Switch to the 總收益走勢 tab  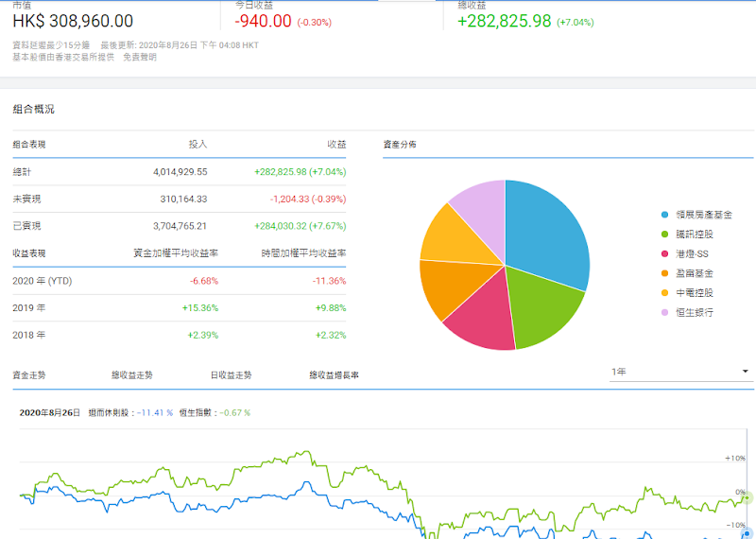(x=132, y=374)
